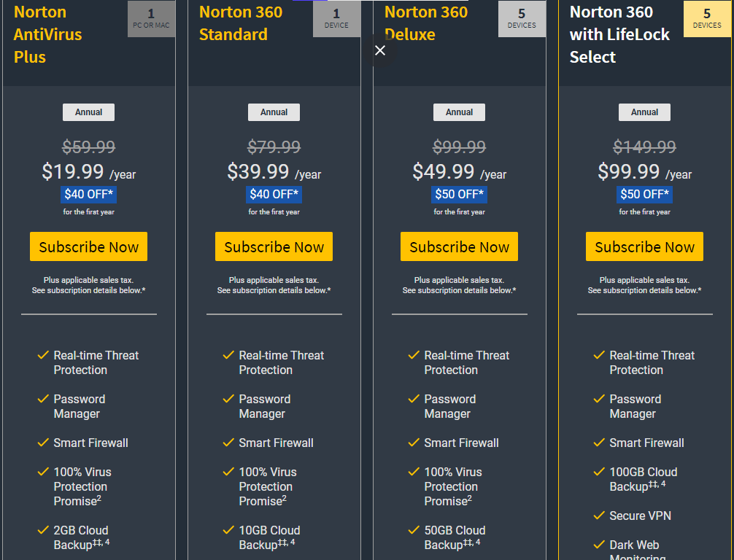Click the subscription details footnote text under Standard
This screenshot has height=560, width=734.
(x=274, y=285)
